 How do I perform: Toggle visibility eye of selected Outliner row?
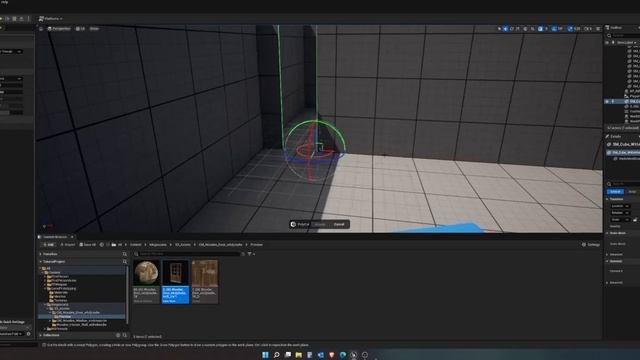point(607,101)
